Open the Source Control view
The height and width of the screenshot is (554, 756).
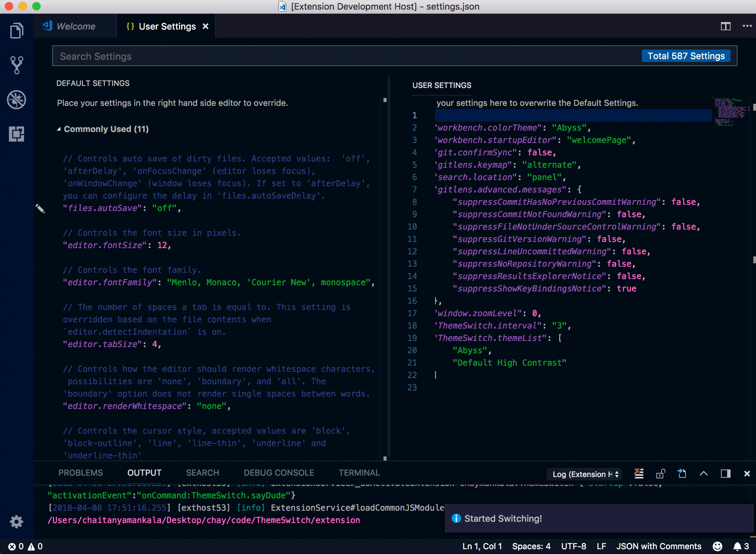[16, 65]
